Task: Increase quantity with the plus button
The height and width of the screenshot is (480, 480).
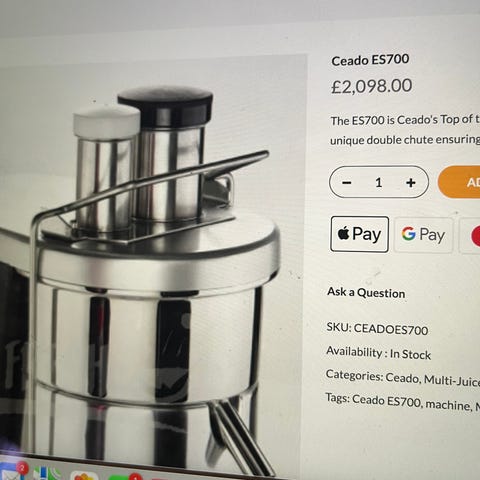Action: (x=411, y=183)
